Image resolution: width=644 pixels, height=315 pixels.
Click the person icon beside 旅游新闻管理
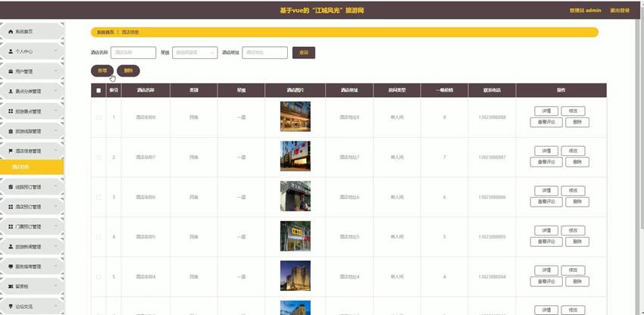point(11,247)
